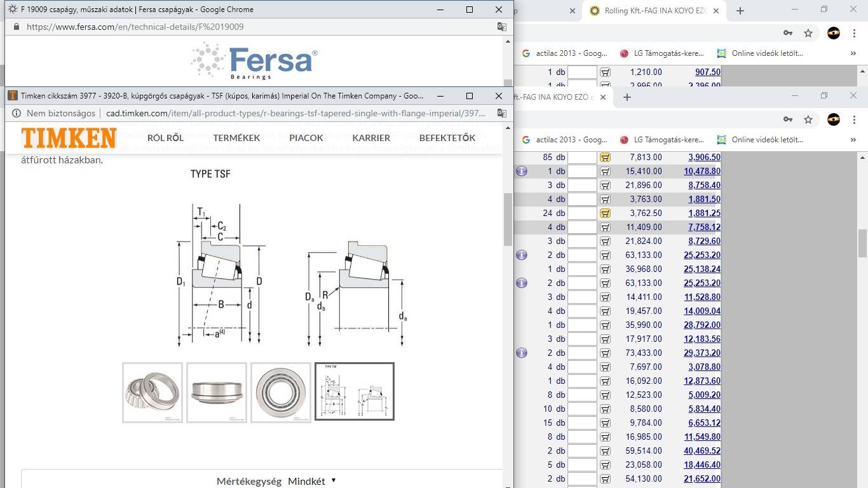Select the BEFEKTETŐK navigation item
The image size is (868, 488).
[447, 138]
